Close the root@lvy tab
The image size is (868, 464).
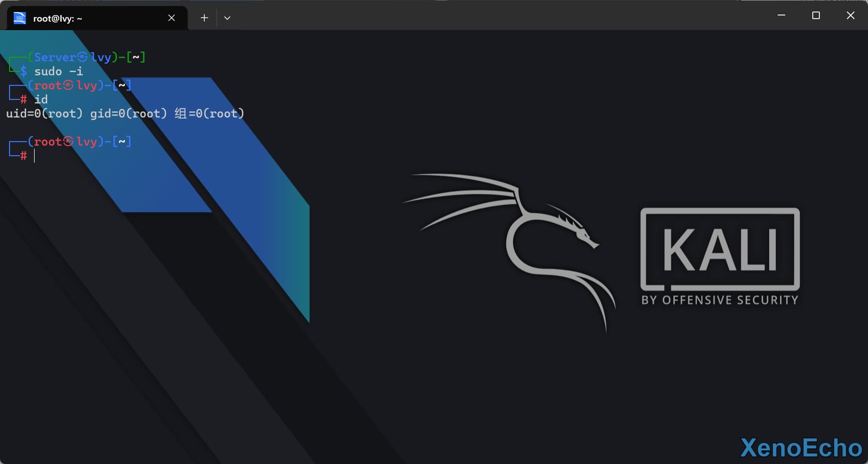[x=172, y=18]
